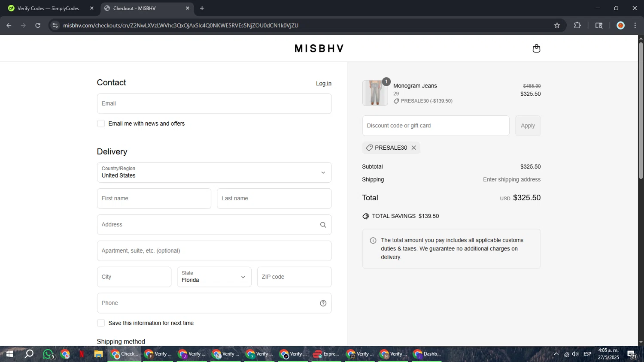Open the shopping bag cart icon

coord(536,48)
